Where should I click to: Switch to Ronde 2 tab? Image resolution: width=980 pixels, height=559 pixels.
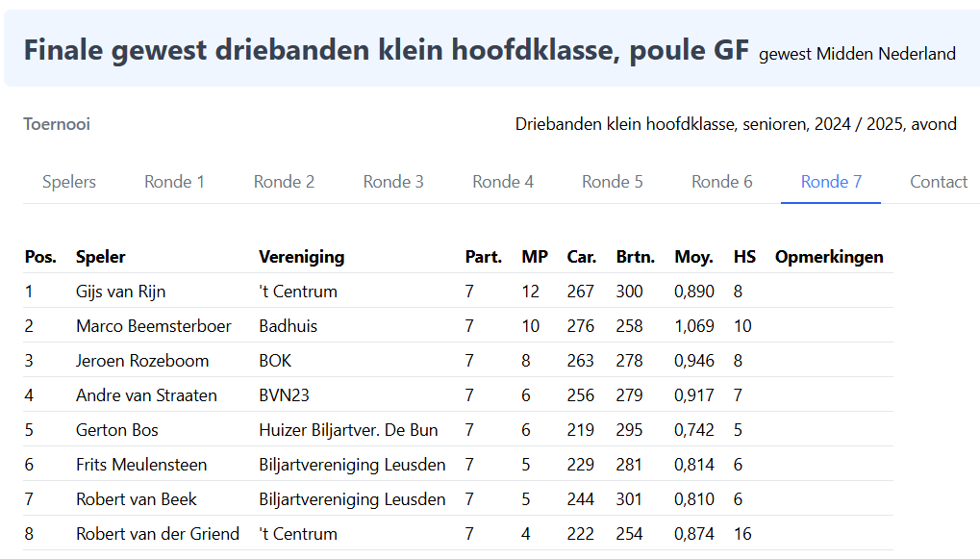click(x=284, y=182)
